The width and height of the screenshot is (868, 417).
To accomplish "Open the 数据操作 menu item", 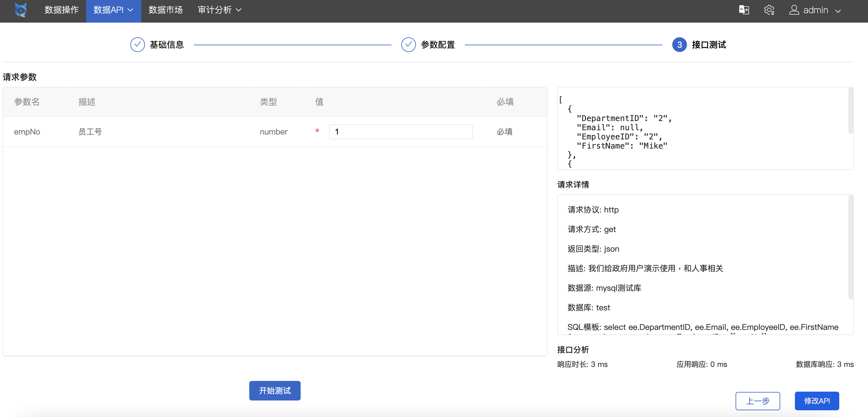I will coord(62,10).
